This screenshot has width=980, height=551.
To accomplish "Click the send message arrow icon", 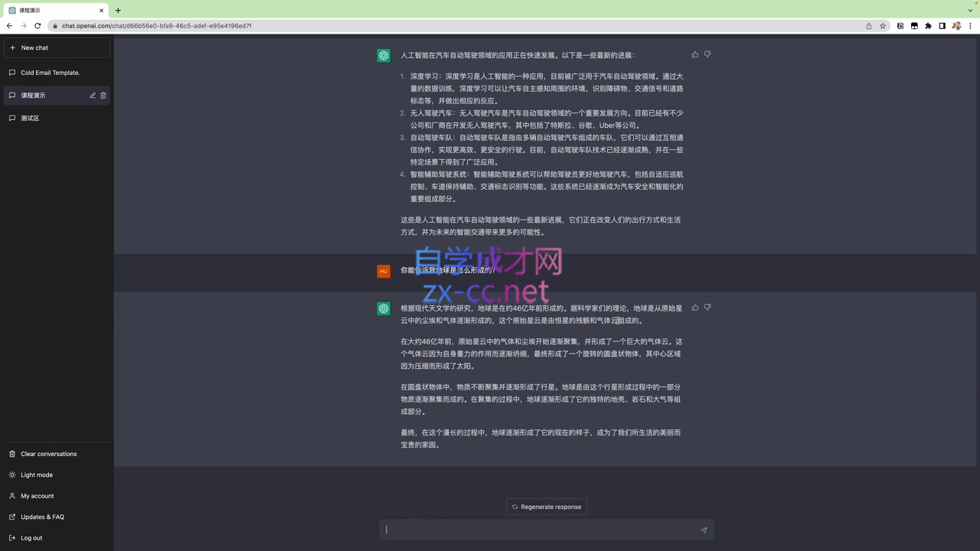I will 704,530.
